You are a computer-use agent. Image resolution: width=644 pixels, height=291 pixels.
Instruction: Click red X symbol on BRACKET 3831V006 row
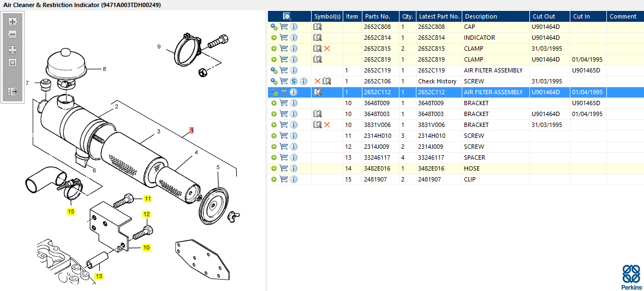(327, 125)
